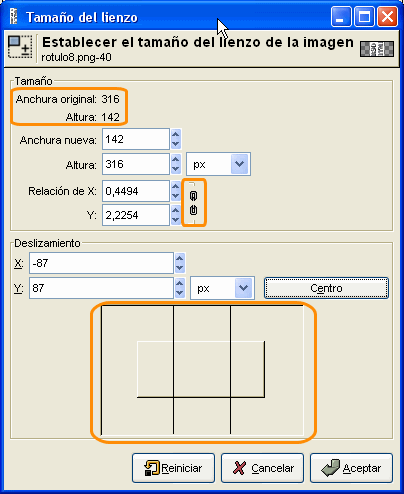Click the GIMP icon in title bar

click(13, 16)
